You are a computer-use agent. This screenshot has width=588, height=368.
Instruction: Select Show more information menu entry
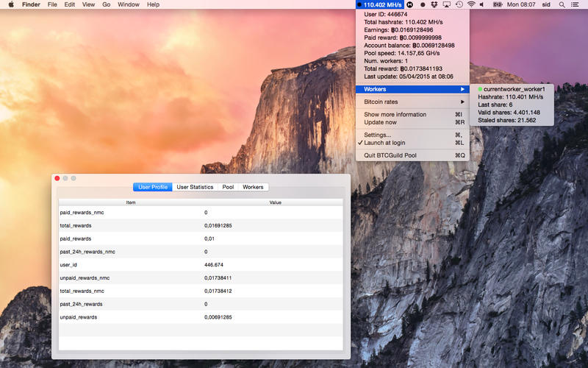point(395,114)
